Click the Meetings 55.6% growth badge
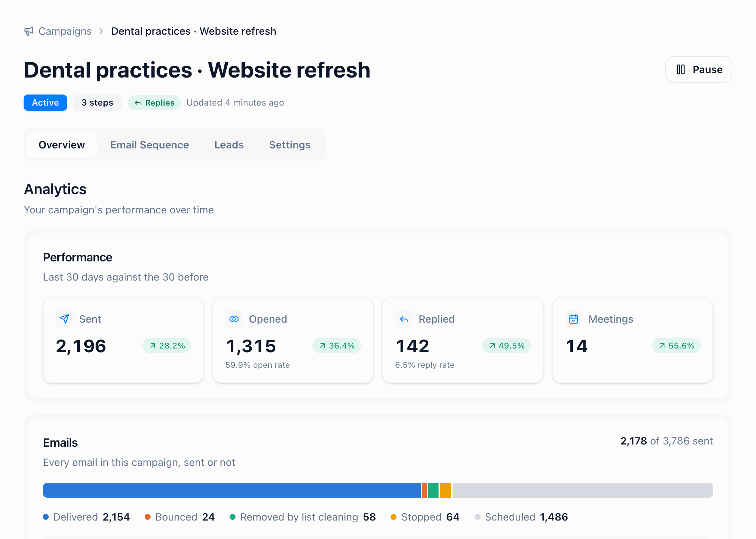The width and height of the screenshot is (756, 539). coord(676,346)
